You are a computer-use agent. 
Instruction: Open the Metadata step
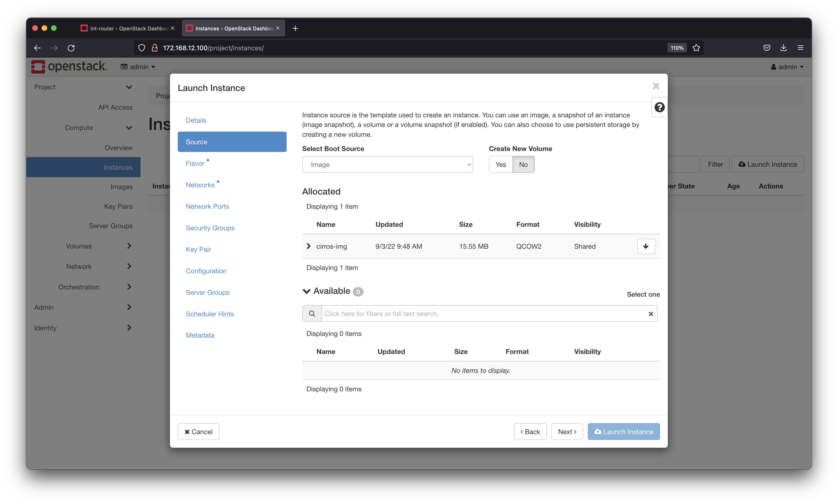tap(200, 335)
